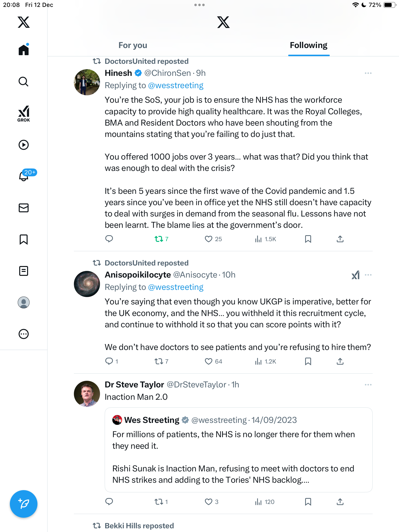Open more options on Dr Steve Taylor's post
399x532 pixels.
pos(368,385)
